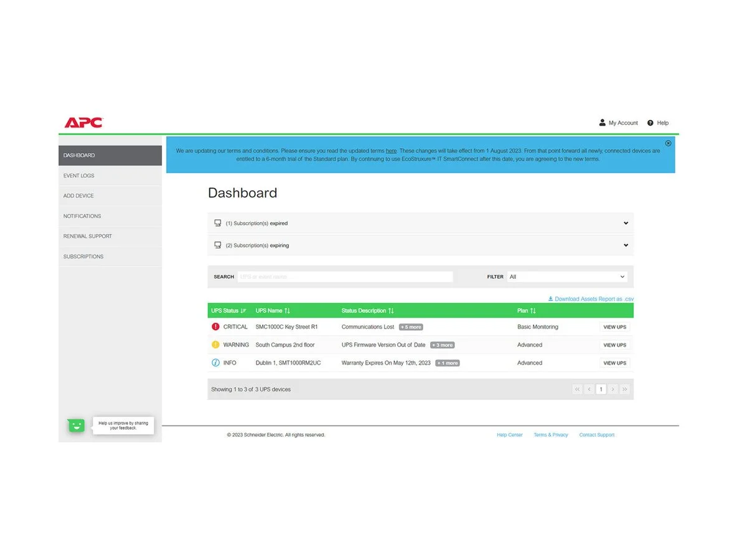Image resolution: width=747 pixels, height=560 pixels.
Task: Click the '+ 5 more' badge on Communications Lost
Action: 411,327
